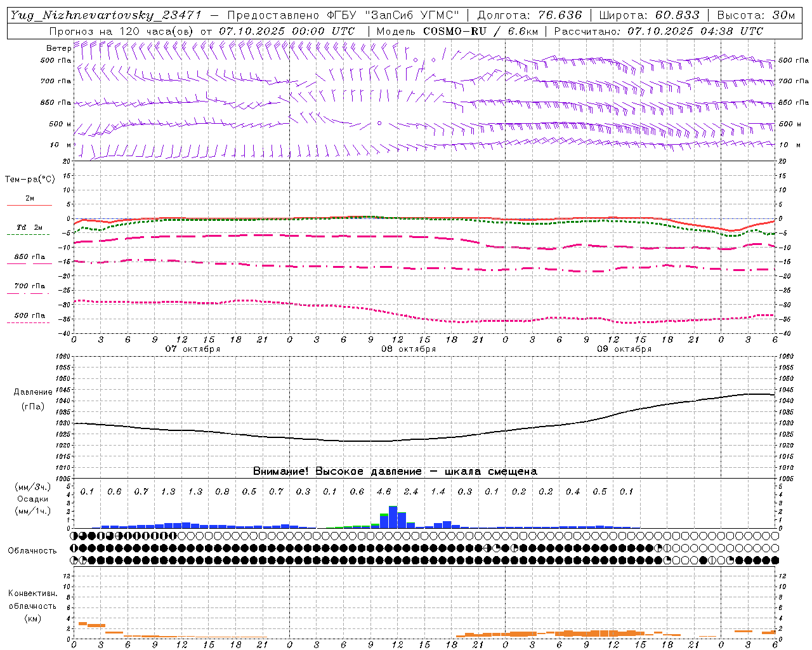Image resolution: width=812 pixels, height=650 pixels.
Task: Click the provider text ФГБУ "ЗапСиб УГМС"
Action: [392, 16]
